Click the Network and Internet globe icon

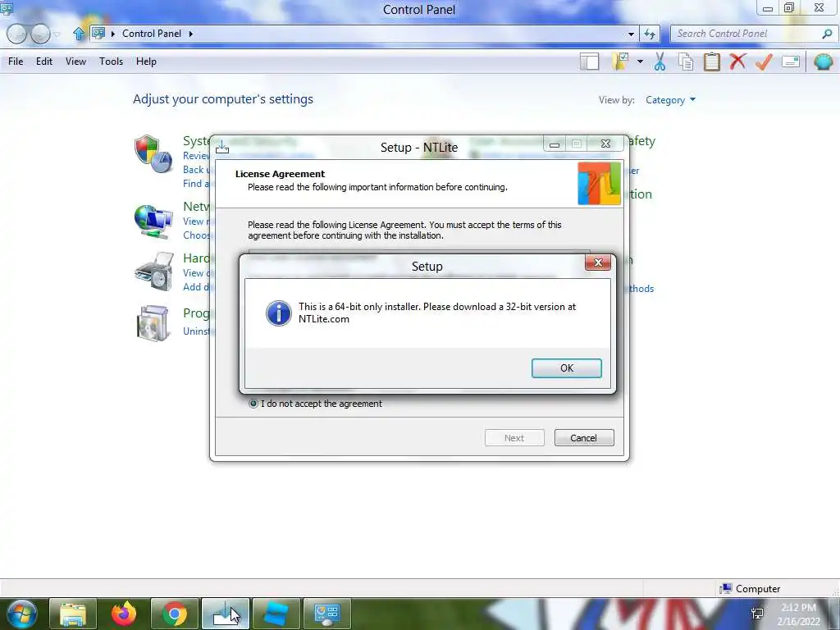(x=153, y=221)
